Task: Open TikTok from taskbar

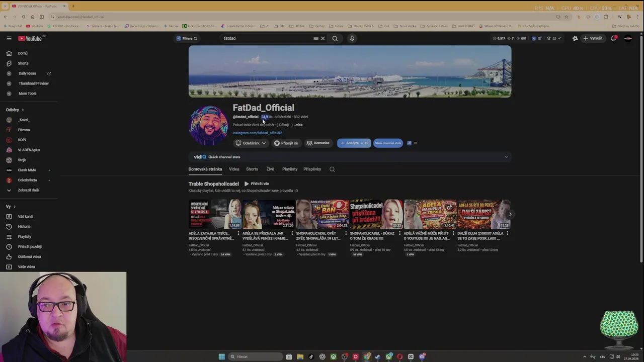Action: [x=311, y=356]
